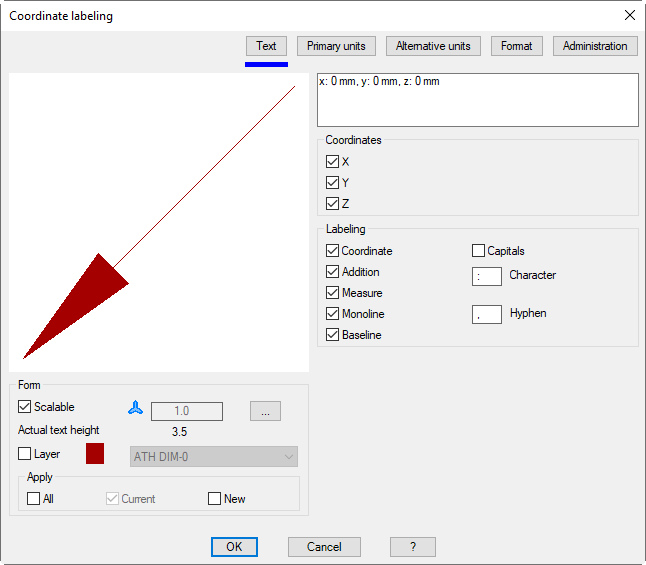Screen dimensions: 646x565
Task: Click the red color swatch
Action: pos(95,454)
